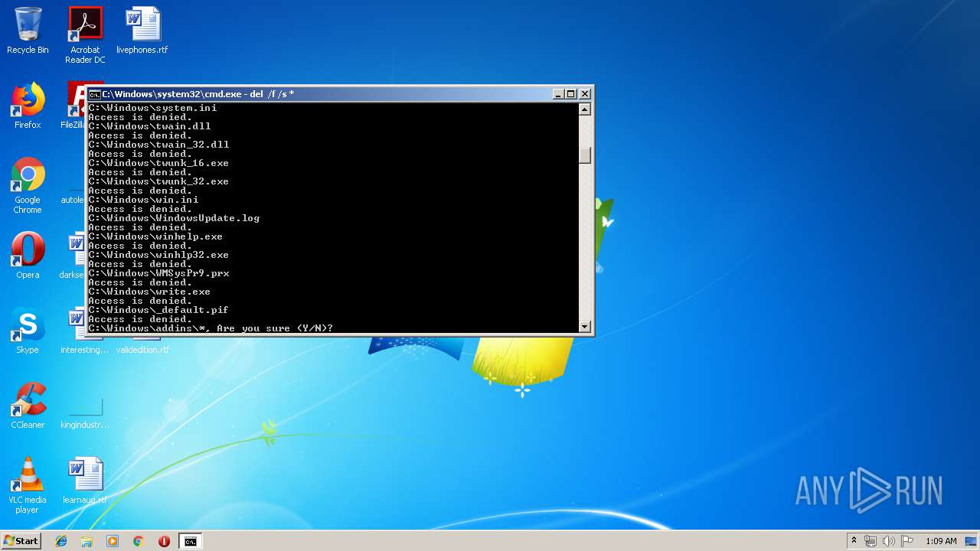
Task: Launch Acrobat Reader DC shortcut
Action: coord(85,34)
